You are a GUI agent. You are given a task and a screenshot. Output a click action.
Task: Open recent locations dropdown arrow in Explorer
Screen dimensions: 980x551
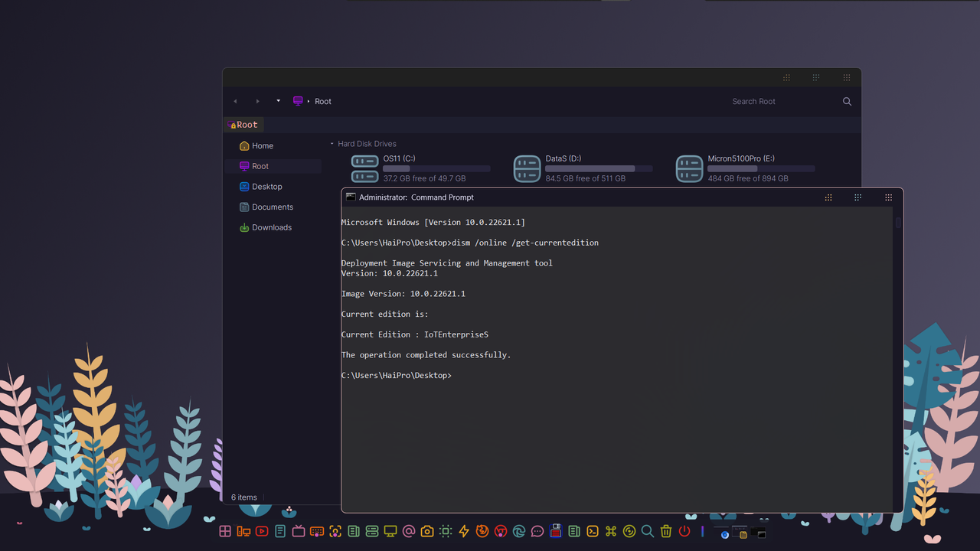click(278, 101)
